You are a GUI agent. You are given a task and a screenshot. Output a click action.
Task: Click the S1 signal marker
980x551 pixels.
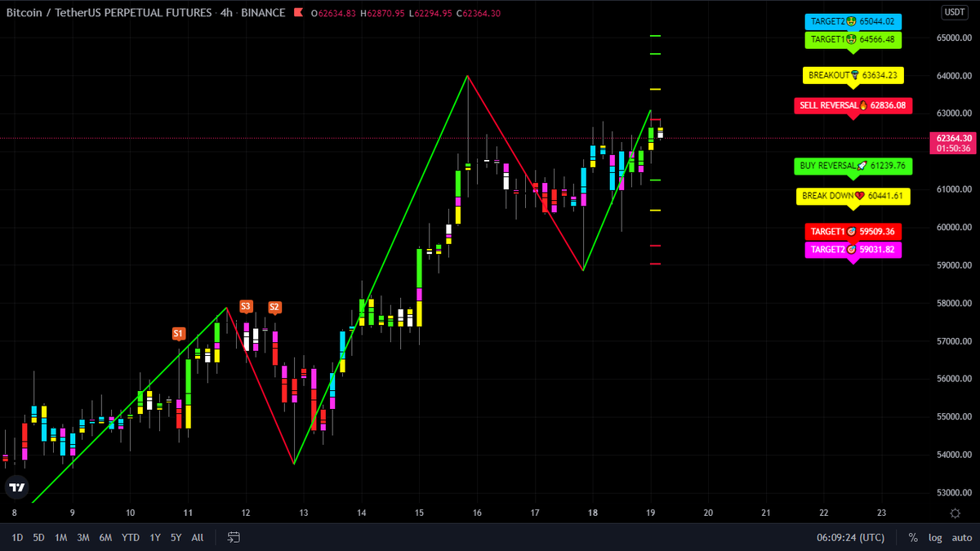tap(179, 334)
